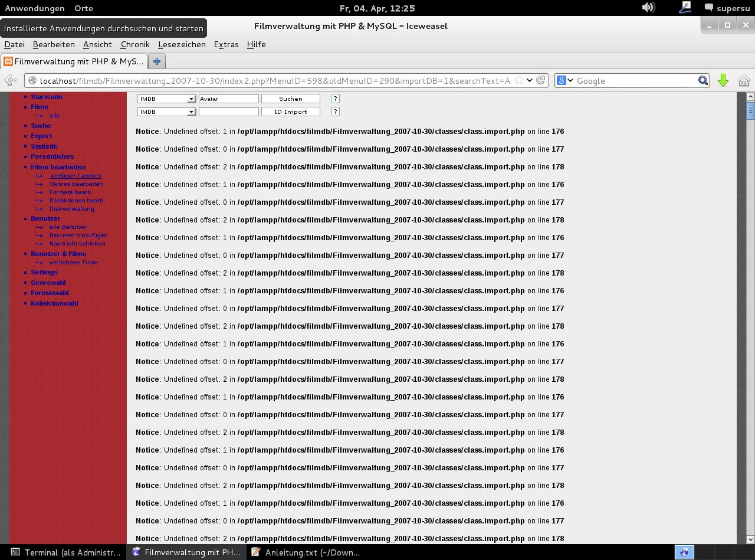
Task: Click the network connection icon in top panel
Action: point(685,8)
